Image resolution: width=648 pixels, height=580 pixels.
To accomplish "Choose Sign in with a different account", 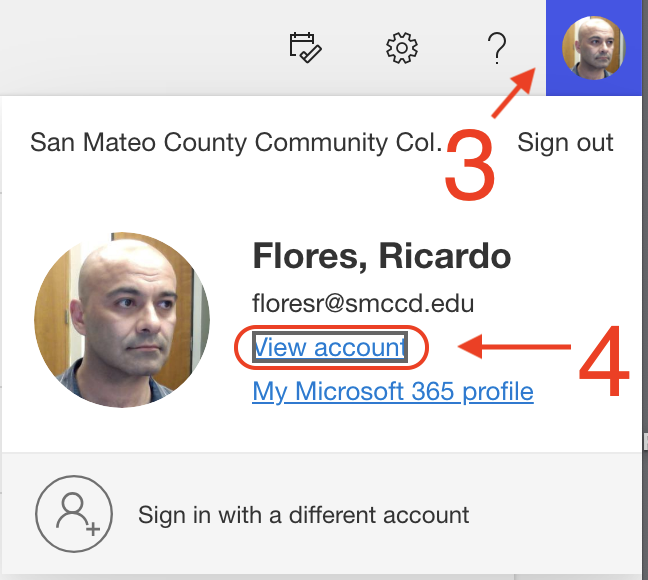I will 304,516.
